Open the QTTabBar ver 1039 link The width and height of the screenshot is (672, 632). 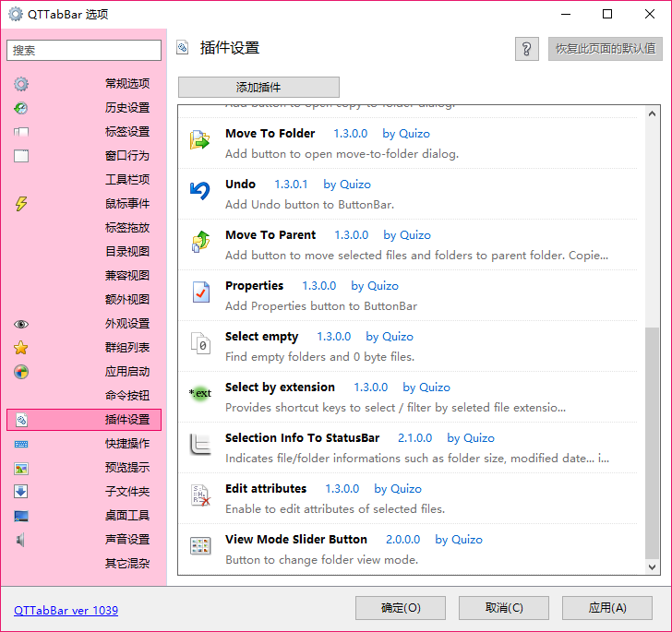(66, 610)
